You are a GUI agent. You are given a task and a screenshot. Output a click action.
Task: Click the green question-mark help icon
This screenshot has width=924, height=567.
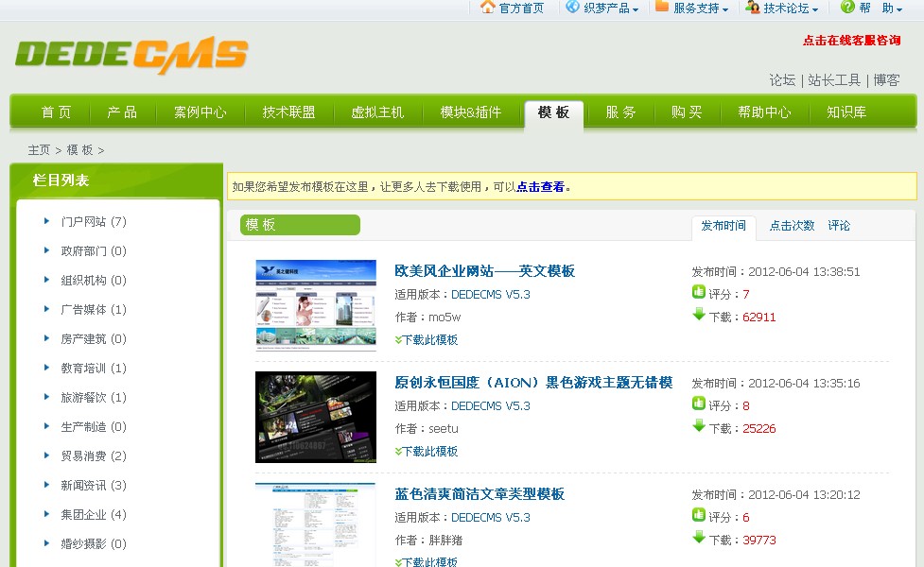(x=847, y=7)
